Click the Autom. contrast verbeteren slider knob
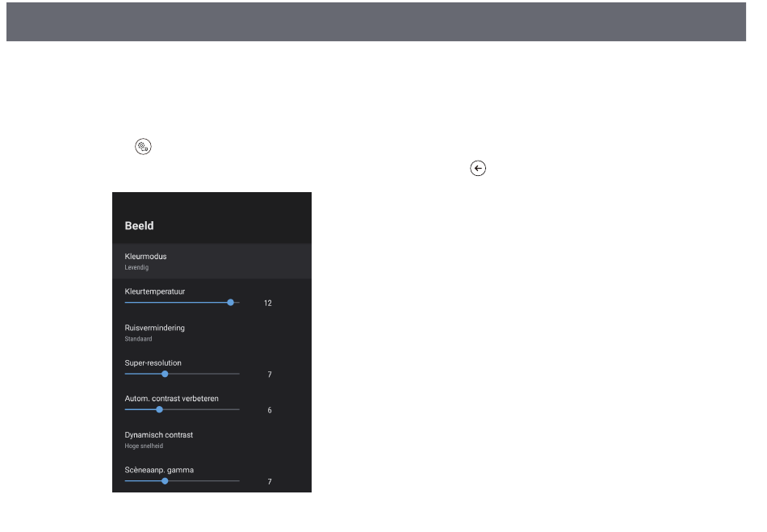The width and height of the screenshot is (767, 532). coord(159,409)
